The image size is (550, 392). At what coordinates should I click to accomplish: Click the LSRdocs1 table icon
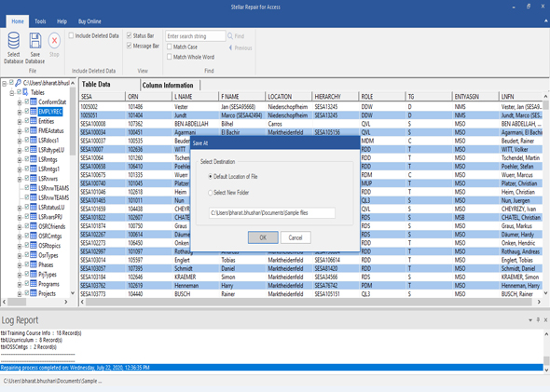(34, 140)
